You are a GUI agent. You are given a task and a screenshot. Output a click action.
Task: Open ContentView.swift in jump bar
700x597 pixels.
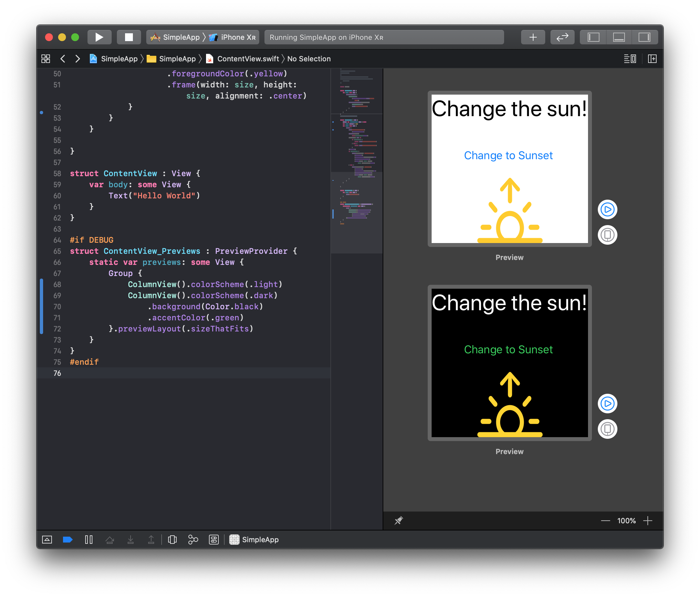243,59
